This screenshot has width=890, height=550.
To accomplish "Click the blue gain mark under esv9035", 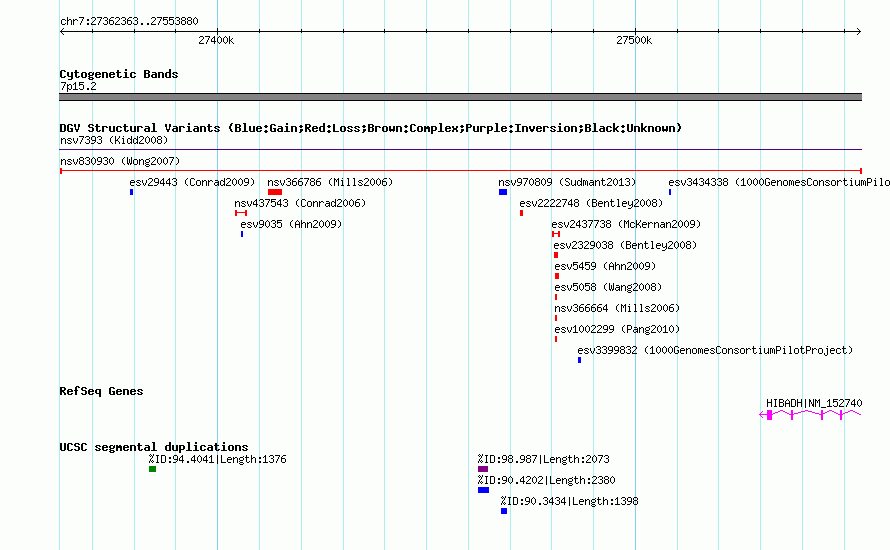I will [242, 234].
